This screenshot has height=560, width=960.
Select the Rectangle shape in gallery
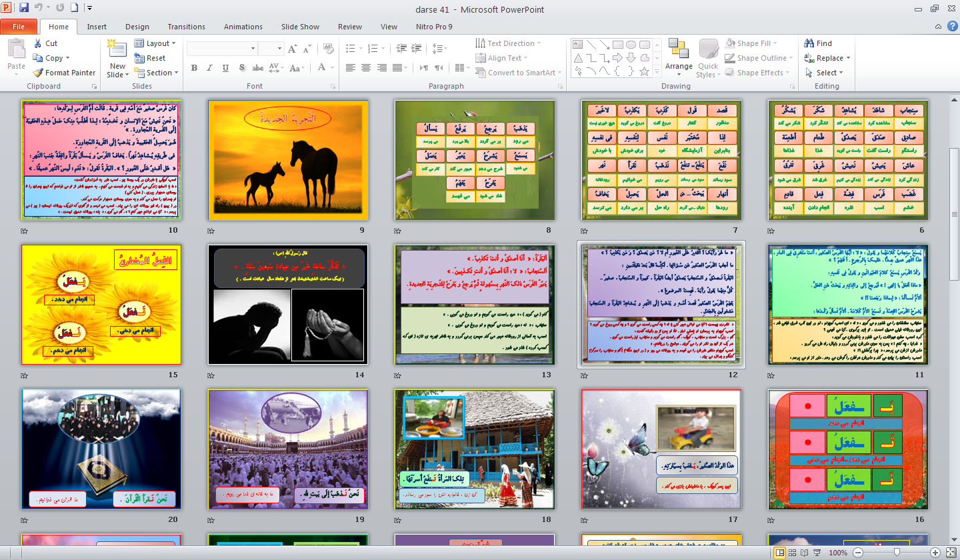click(x=618, y=45)
